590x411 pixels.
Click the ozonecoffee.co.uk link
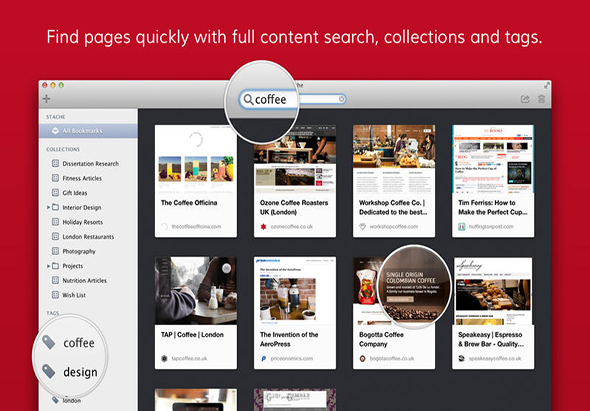point(291,227)
